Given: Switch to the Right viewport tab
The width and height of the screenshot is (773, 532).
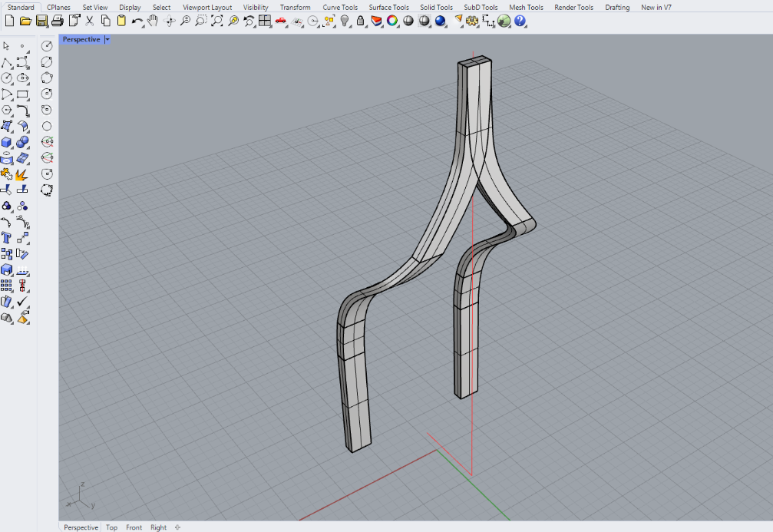Looking at the screenshot, I should [x=159, y=527].
